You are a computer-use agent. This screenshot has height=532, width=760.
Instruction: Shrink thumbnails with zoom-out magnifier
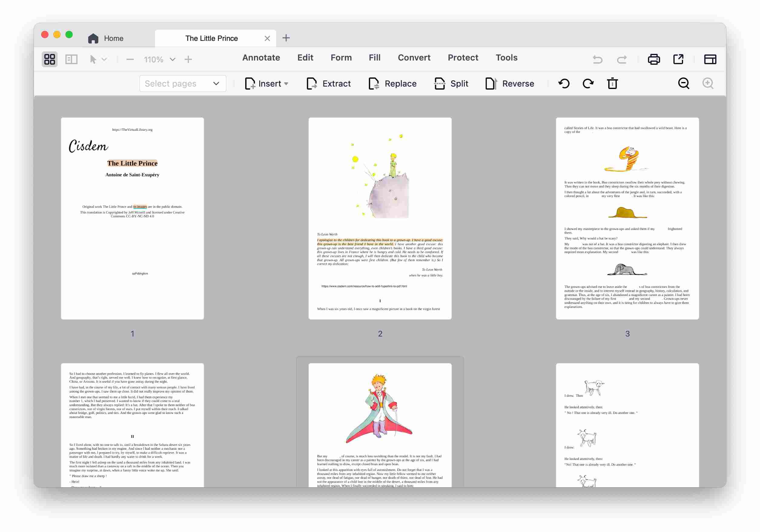click(683, 84)
